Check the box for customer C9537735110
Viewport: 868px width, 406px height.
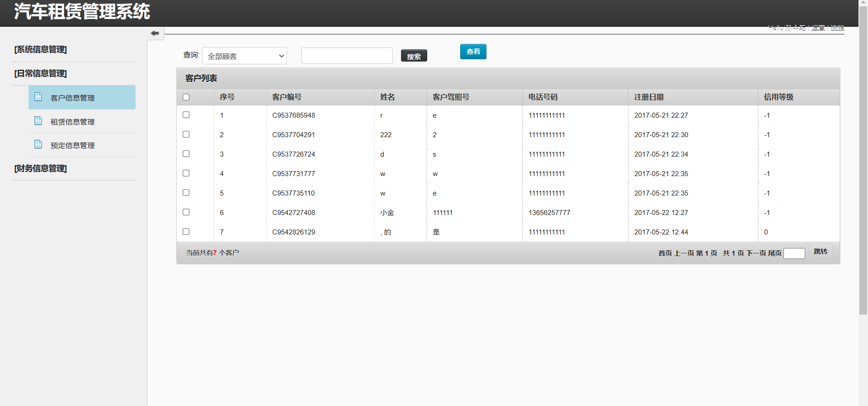(x=186, y=192)
